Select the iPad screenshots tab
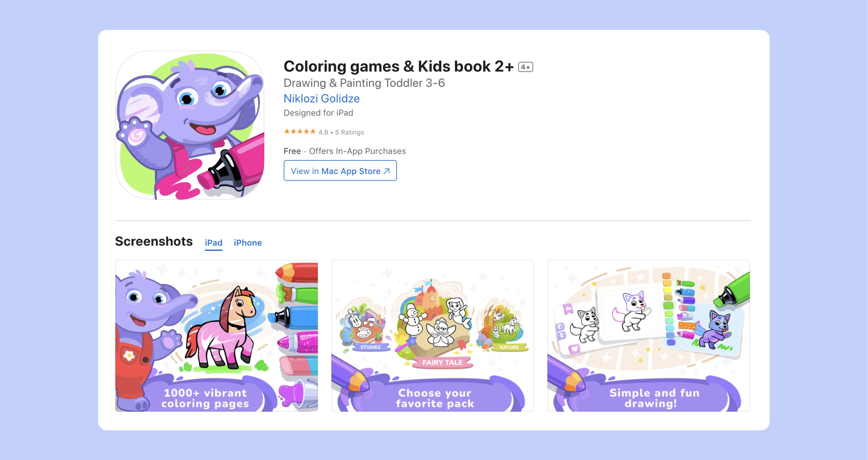The width and height of the screenshot is (868, 460). point(214,243)
